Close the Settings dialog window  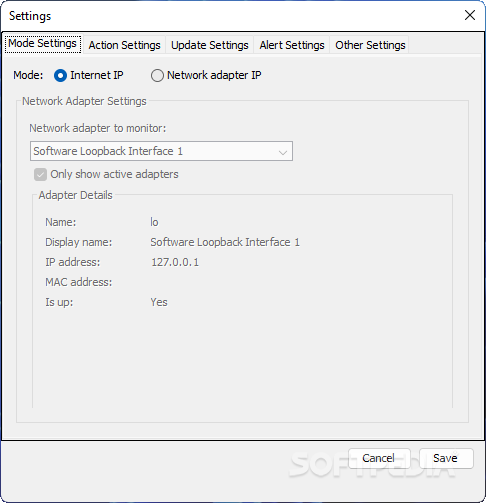tap(470, 15)
